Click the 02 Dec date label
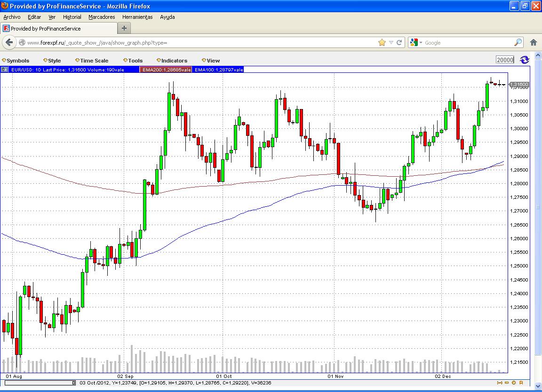The height and width of the screenshot is (392, 542). click(x=443, y=376)
